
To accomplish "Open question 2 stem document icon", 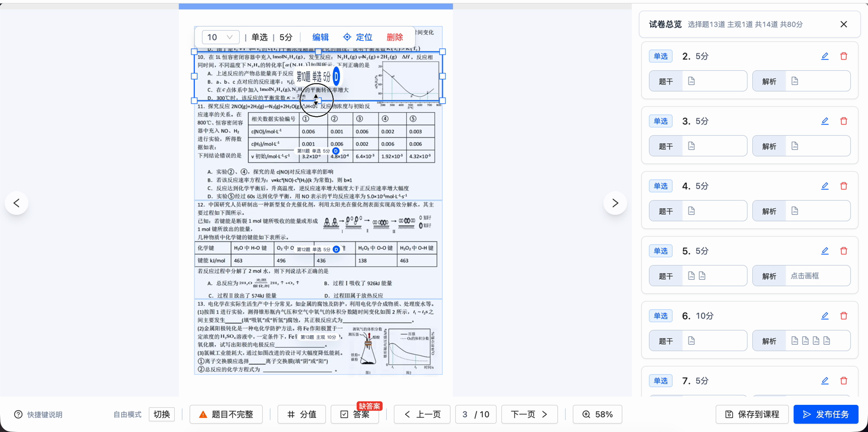I will coord(691,81).
